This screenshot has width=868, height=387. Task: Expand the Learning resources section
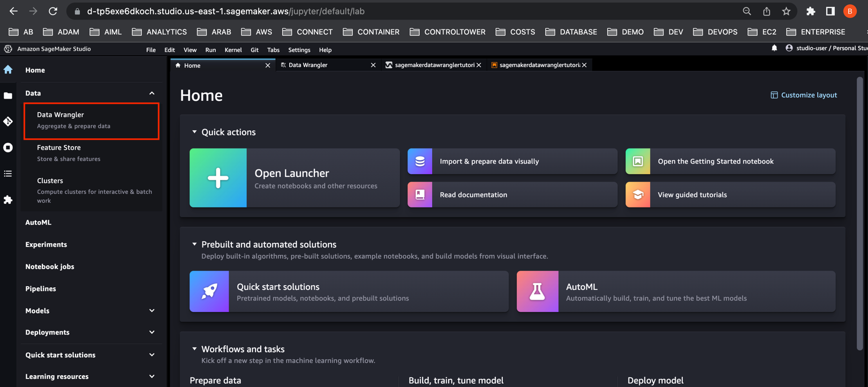click(152, 376)
